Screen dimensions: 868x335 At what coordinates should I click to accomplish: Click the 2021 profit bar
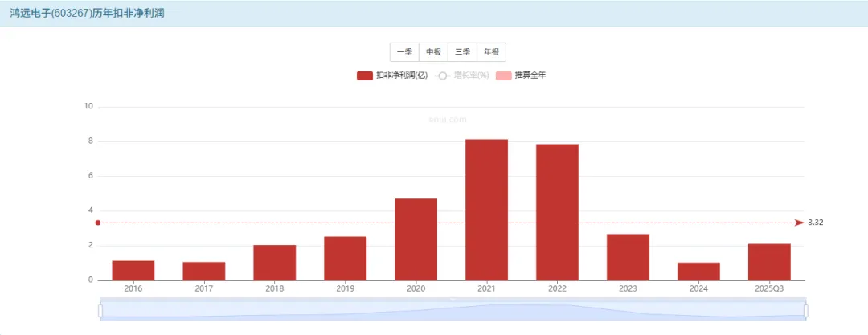(486, 210)
